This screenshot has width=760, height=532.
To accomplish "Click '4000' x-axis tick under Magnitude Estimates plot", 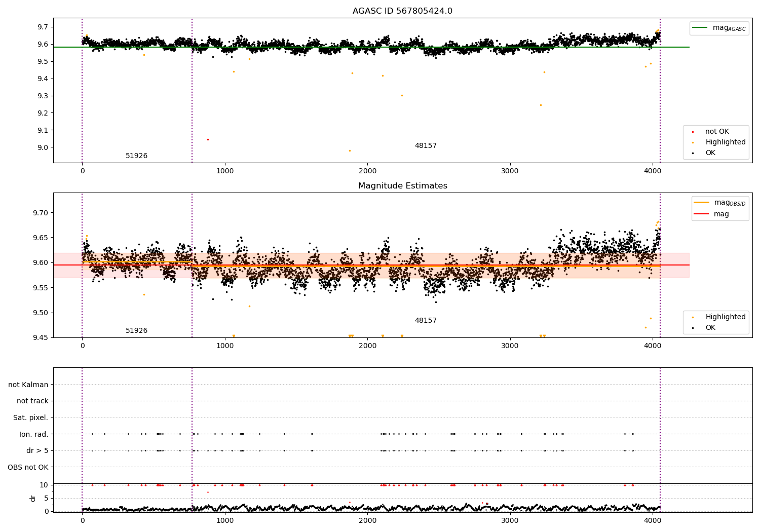I will tap(653, 346).
